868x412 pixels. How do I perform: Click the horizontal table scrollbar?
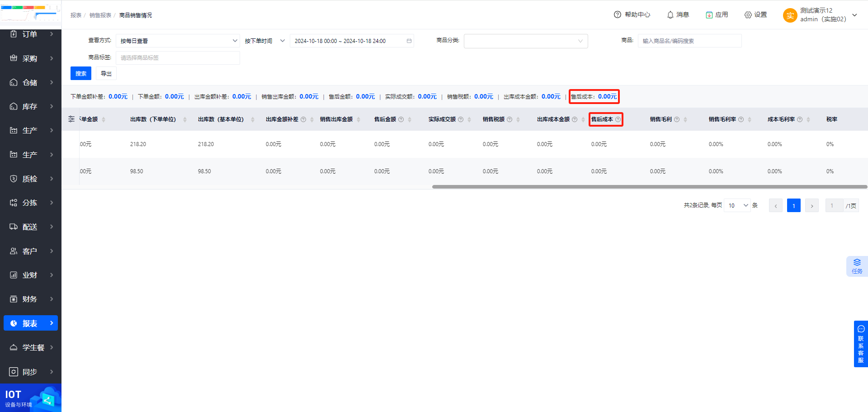(650, 187)
